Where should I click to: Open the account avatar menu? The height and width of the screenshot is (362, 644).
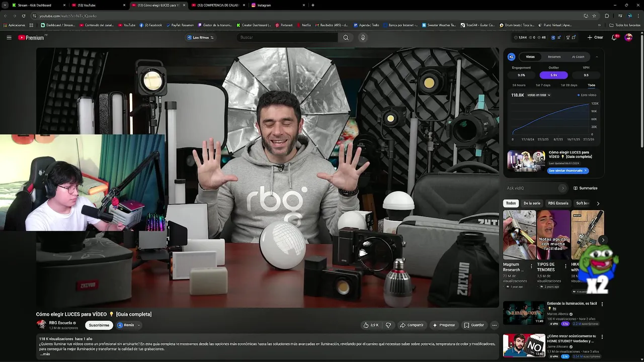(628, 37)
